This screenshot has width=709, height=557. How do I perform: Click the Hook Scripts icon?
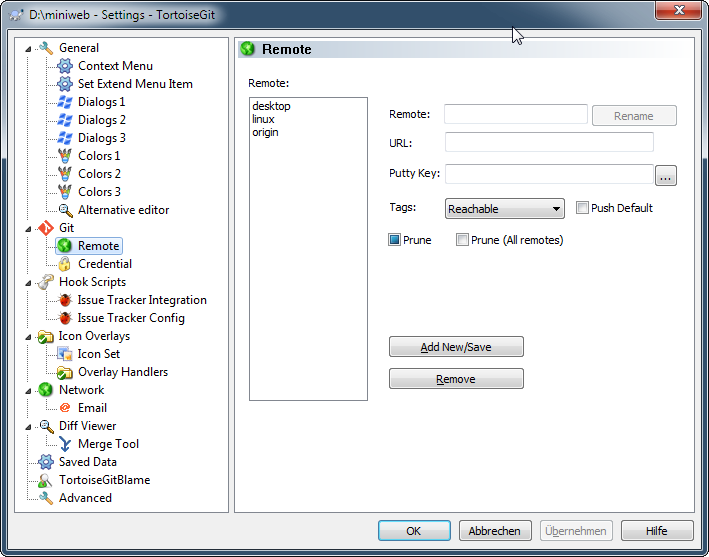point(46,282)
